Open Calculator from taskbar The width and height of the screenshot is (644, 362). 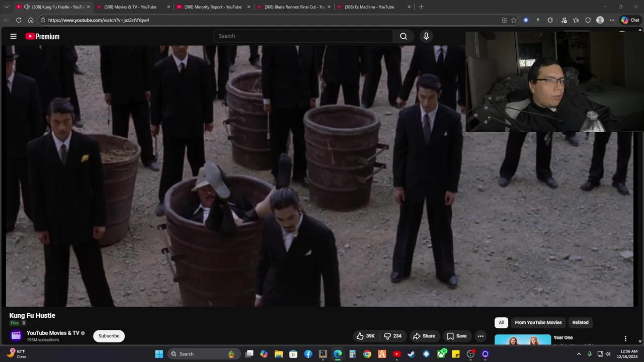353,354
